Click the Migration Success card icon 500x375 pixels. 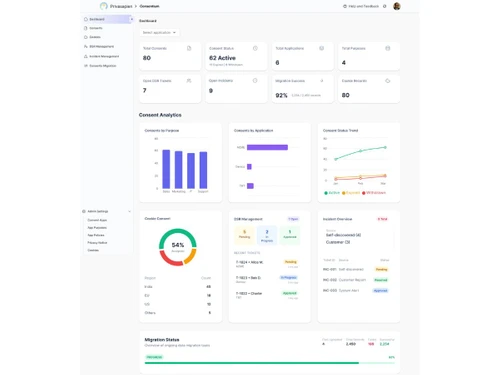322,81
